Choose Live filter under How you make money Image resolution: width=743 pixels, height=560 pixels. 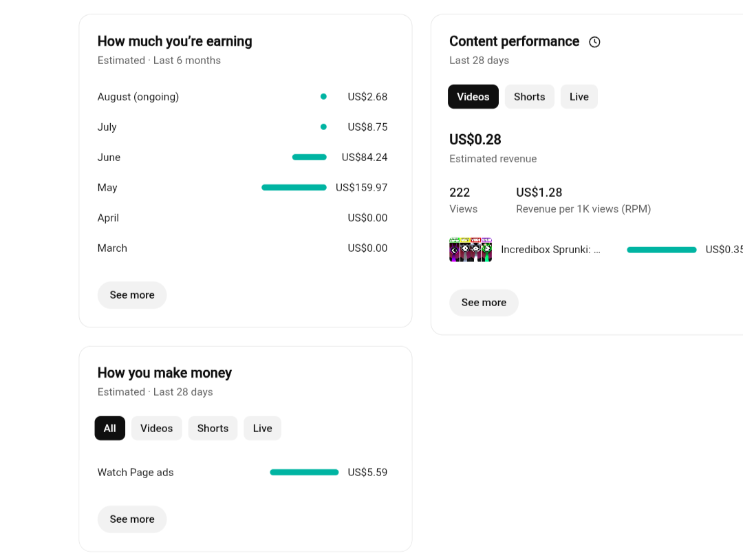263,429
